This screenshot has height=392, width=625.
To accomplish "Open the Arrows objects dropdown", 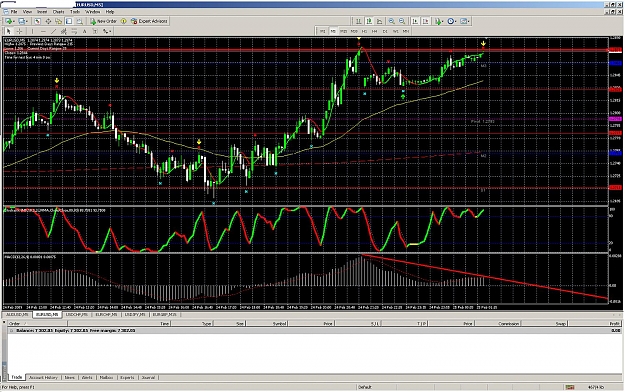I will coord(107,31).
